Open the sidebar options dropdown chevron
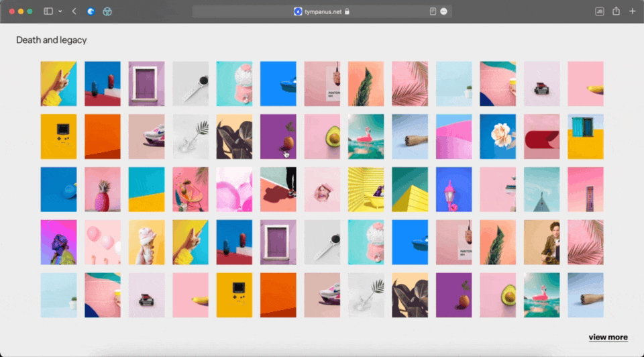Screen dimensions: 644x357 60,11
